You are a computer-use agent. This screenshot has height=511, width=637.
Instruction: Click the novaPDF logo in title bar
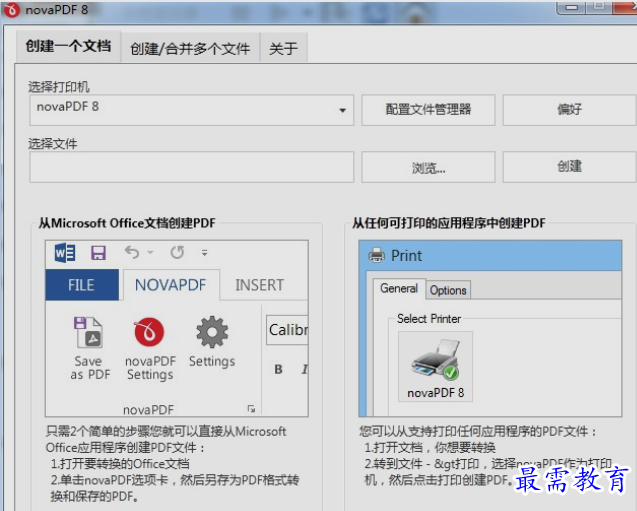(11, 10)
